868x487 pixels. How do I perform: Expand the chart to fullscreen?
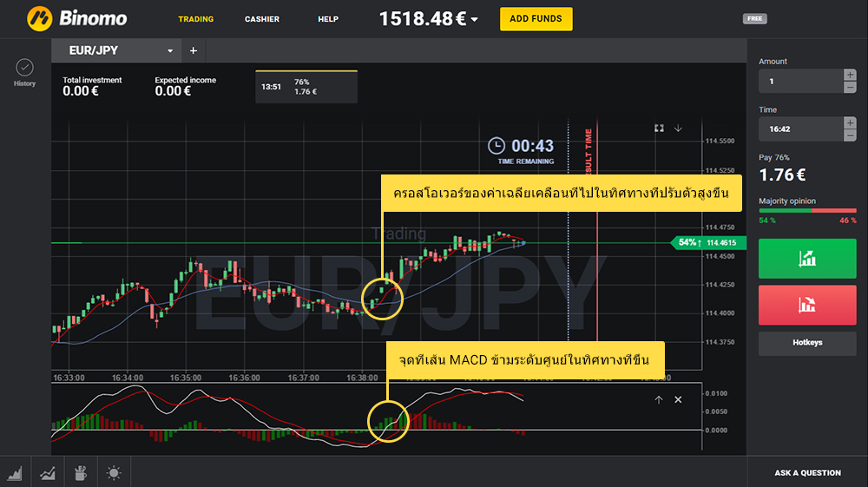point(659,128)
